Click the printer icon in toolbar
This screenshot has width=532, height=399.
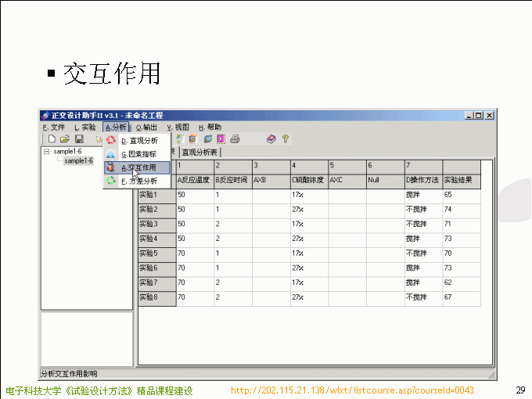click(235, 139)
